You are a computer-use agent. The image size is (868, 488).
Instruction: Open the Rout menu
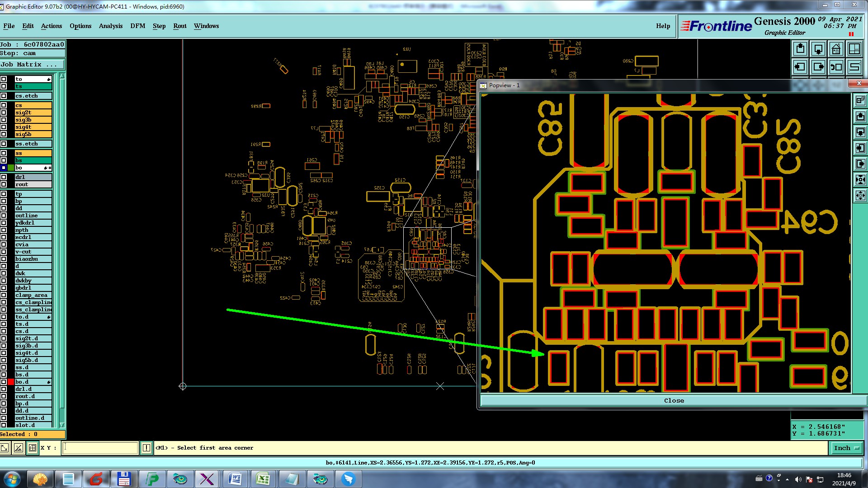pos(180,26)
